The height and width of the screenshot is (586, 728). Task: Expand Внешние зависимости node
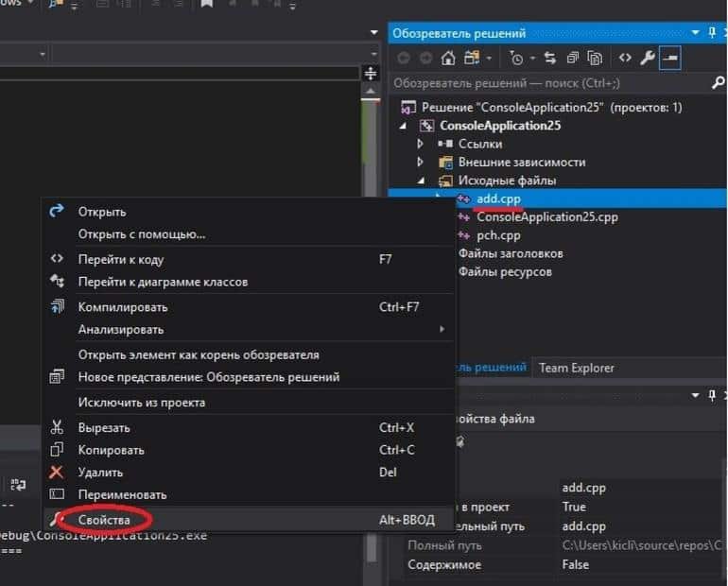[420, 162]
